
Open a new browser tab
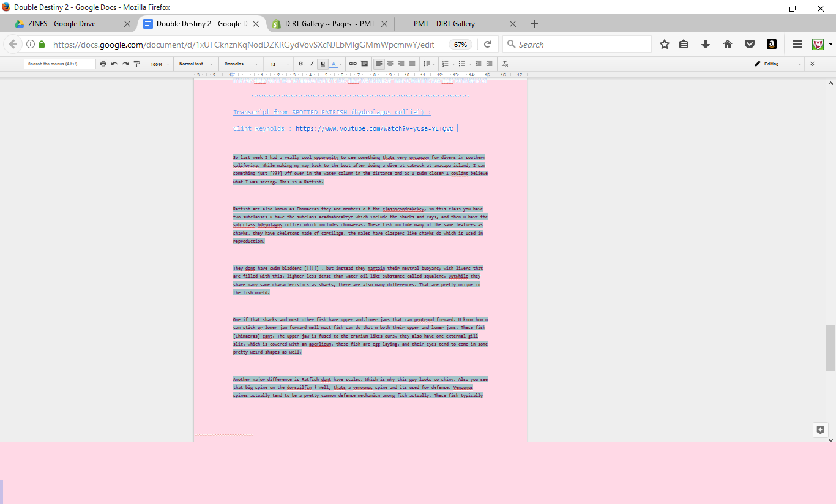click(x=534, y=24)
